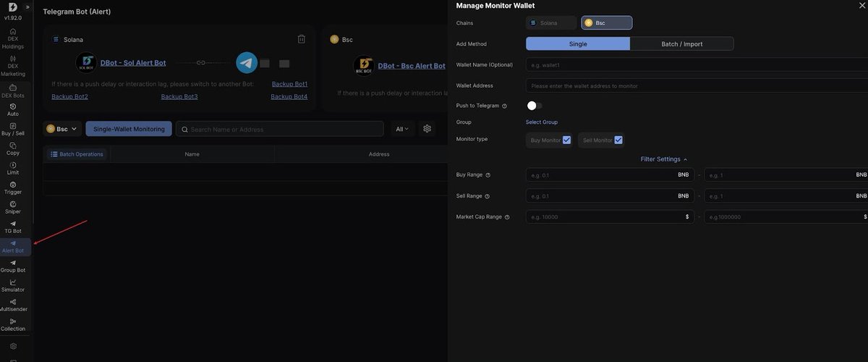Viewport: 868px width, 362px height.
Task: Click DBot Sol Bot avatar
Action: coord(86,63)
